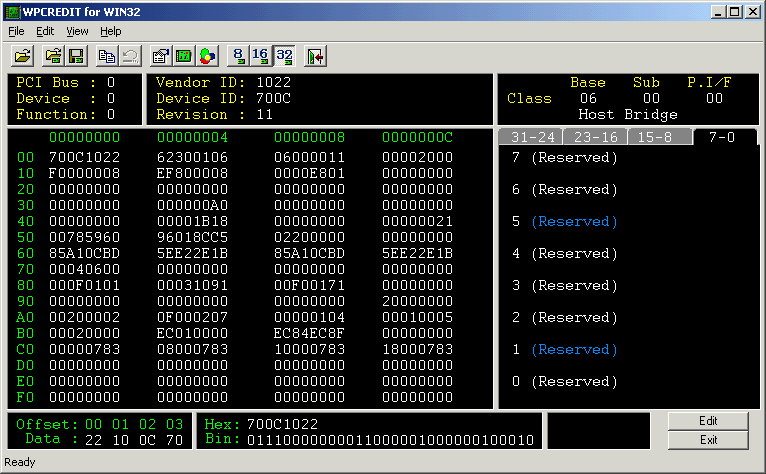This screenshot has height=474, width=766.
Task: Switch to 8-bit view icon
Action: click(x=238, y=56)
